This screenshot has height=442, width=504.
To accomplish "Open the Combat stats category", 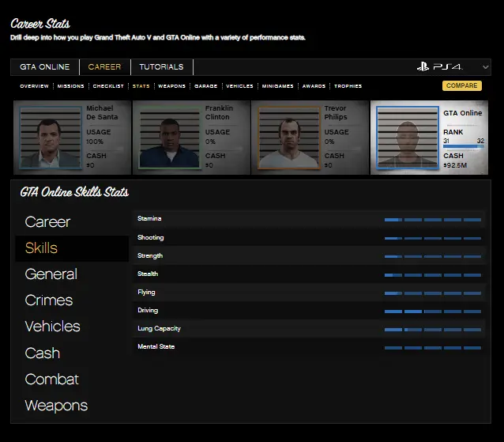I will point(51,380).
